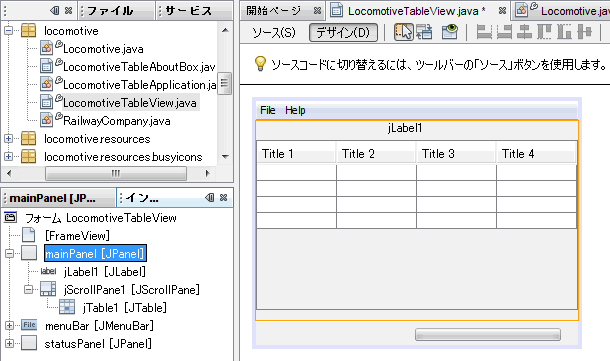Click center horizontally alignment icon

coord(524,32)
